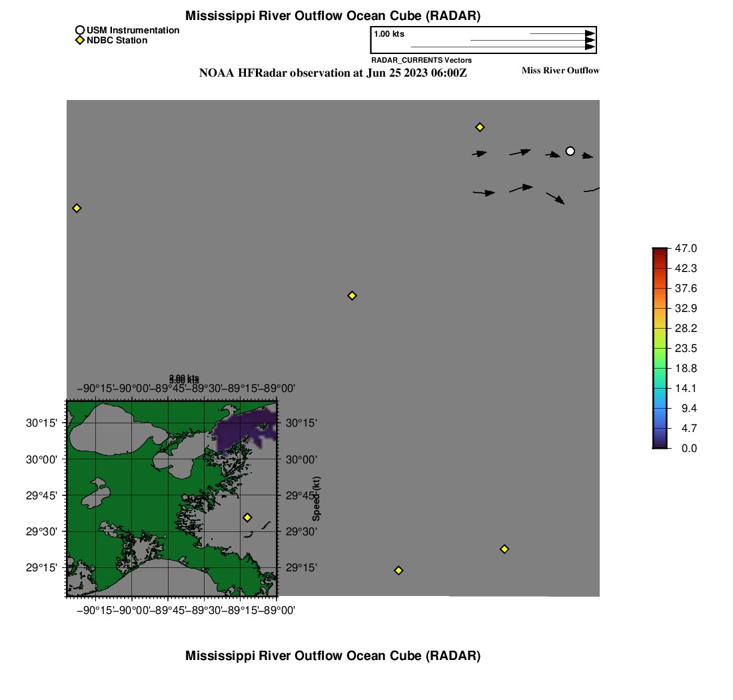Click the 'NDBC Station' legend text
Image resolution: width=733 pixels, height=700 pixels.
[x=117, y=40]
